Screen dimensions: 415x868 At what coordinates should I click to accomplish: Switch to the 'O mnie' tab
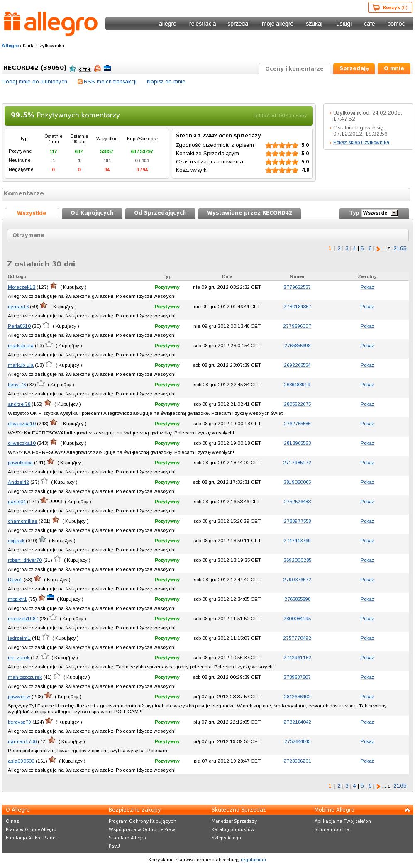pos(394,68)
